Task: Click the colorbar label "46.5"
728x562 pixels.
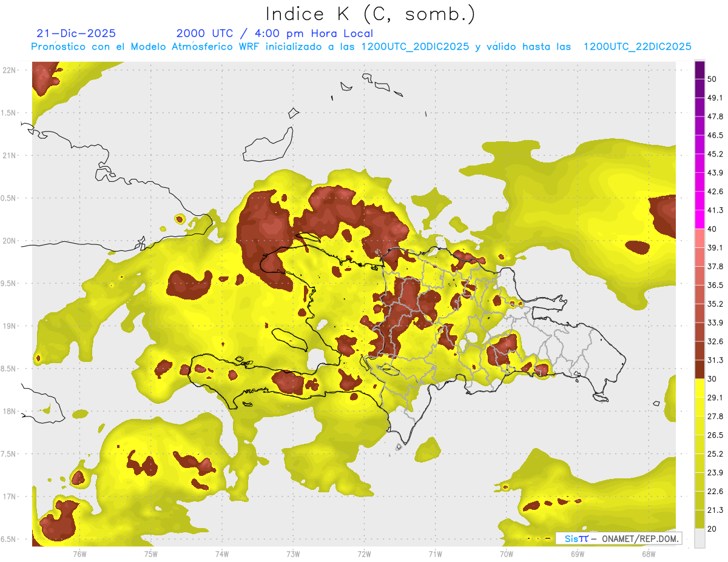Action: coord(715,135)
